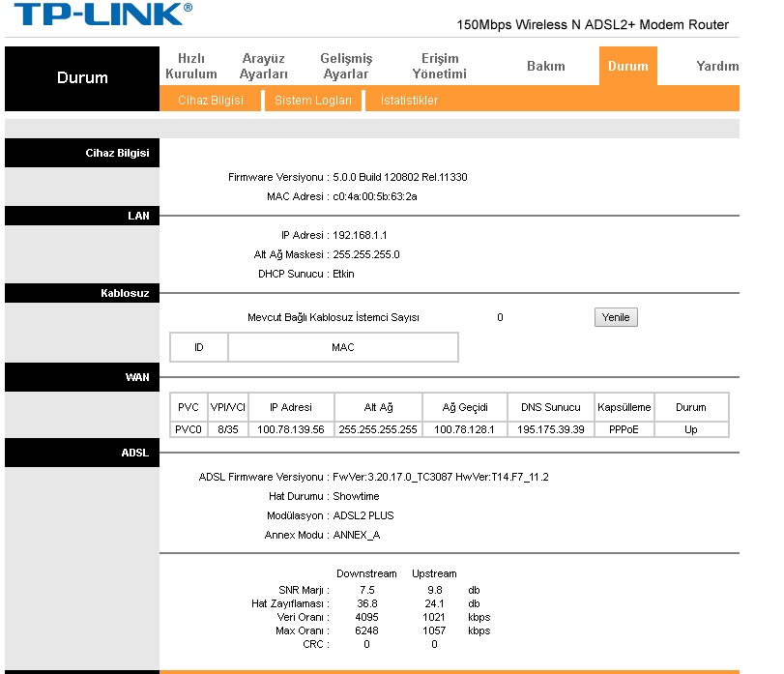Click the Yenile button
This screenshot has width=784, height=674.
click(616, 317)
